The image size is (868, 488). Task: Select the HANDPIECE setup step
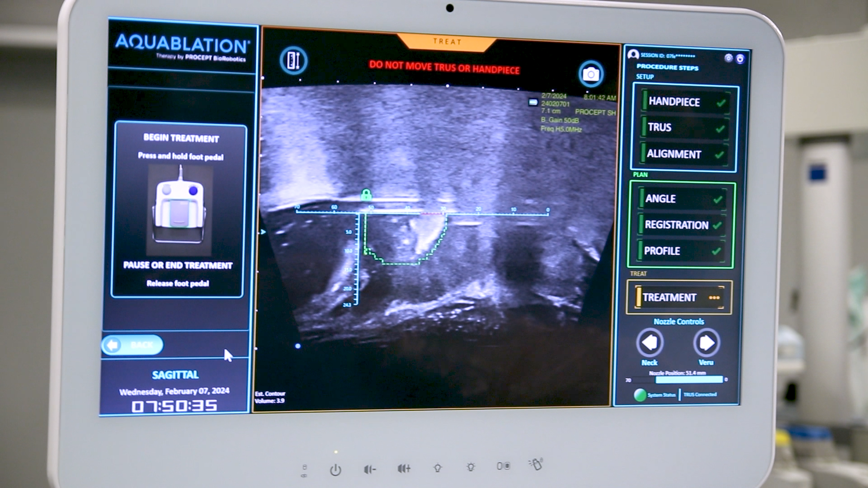(685, 102)
